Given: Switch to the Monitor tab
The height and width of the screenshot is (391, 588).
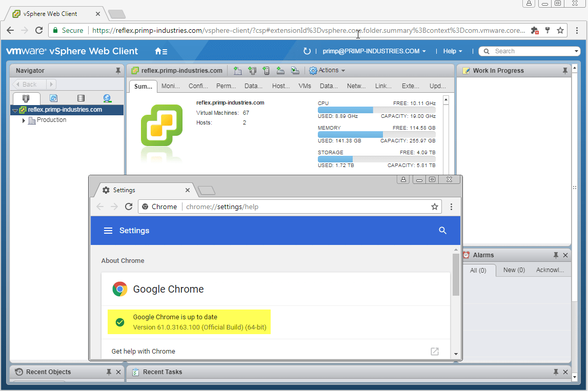Looking at the screenshot, I should (x=171, y=86).
